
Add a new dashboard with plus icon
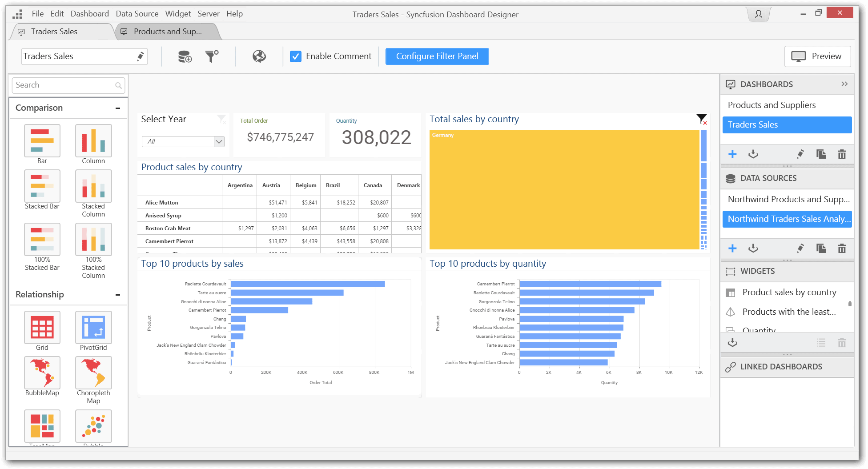pos(732,154)
